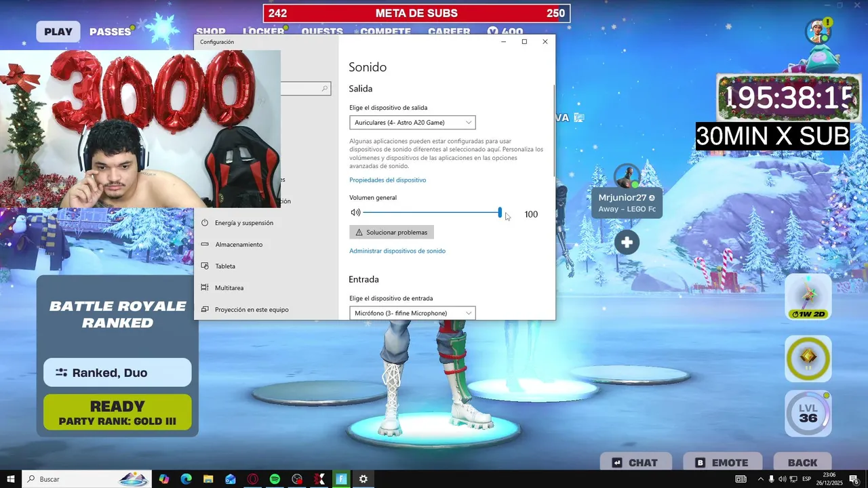Click the taskbar Buscar search box
The height and width of the screenshot is (488, 868).
tap(87, 479)
